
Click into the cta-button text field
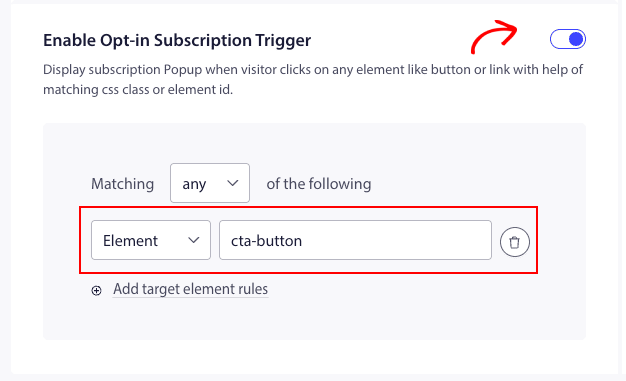pyautogui.click(x=355, y=240)
